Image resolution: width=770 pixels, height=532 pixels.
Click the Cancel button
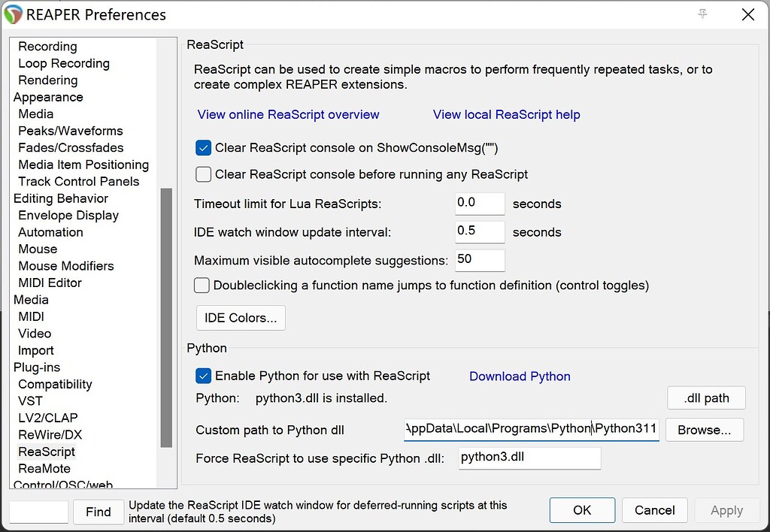coord(655,510)
